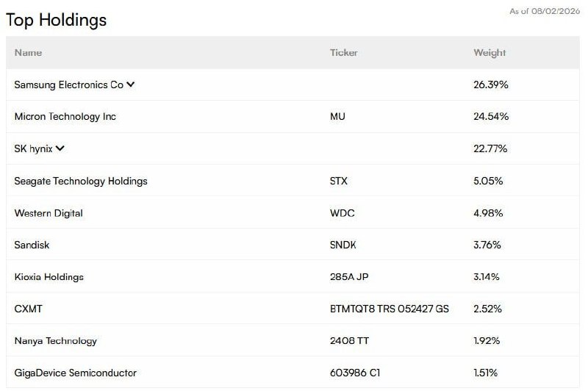Expand the Samsung Electronics Co chevron
588x391 pixels.
click(x=131, y=85)
